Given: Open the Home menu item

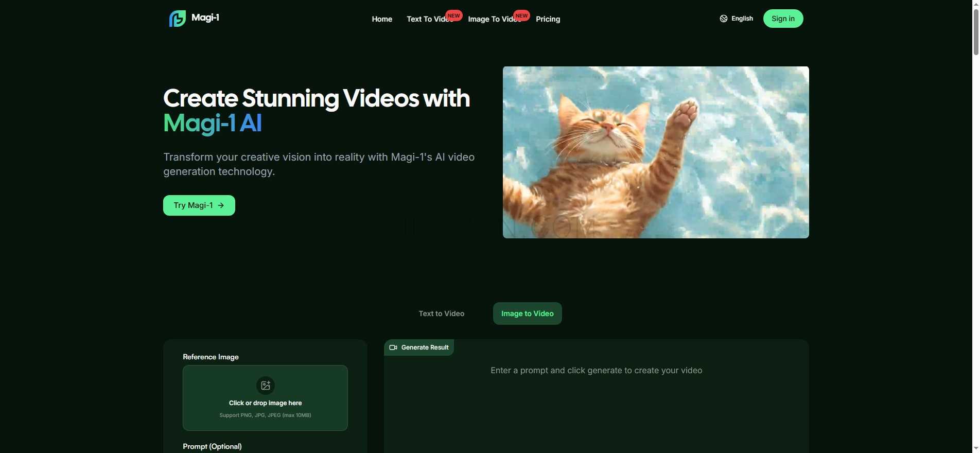Looking at the screenshot, I should click(x=382, y=19).
